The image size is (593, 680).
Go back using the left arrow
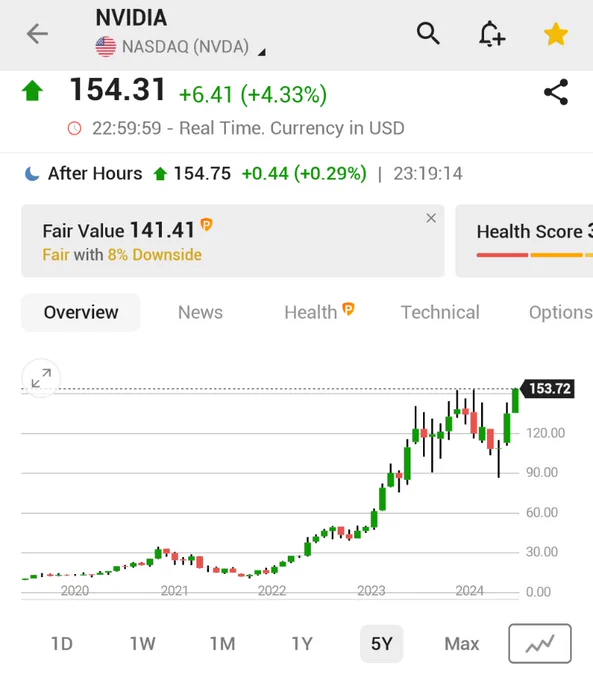click(x=37, y=34)
